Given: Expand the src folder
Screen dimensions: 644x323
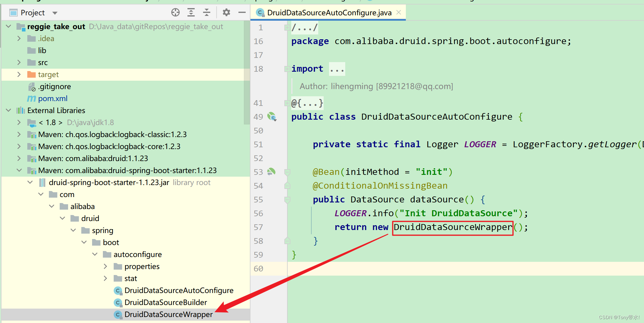Looking at the screenshot, I should tap(19, 62).
